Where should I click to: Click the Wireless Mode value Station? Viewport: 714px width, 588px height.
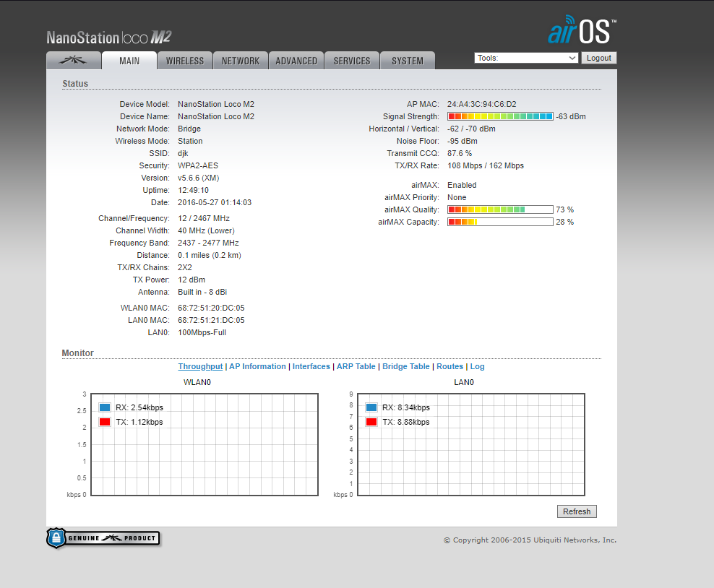tap(190, 141)
